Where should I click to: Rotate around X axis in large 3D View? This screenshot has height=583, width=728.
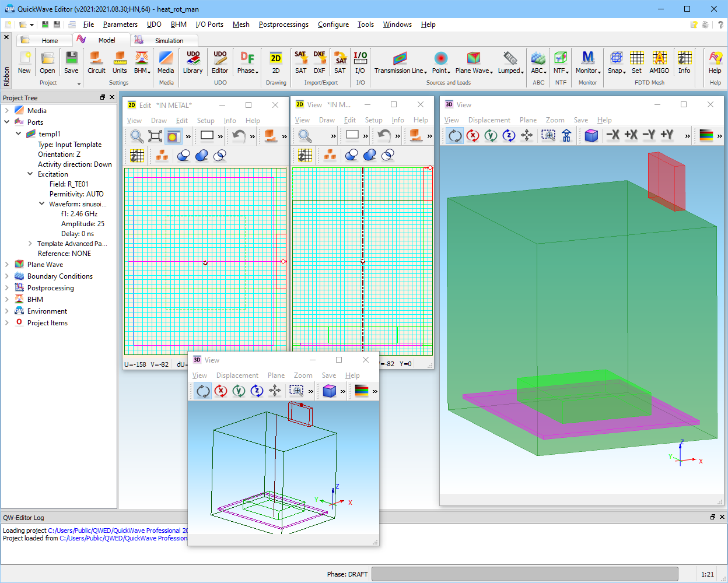(x=473, y=135)
